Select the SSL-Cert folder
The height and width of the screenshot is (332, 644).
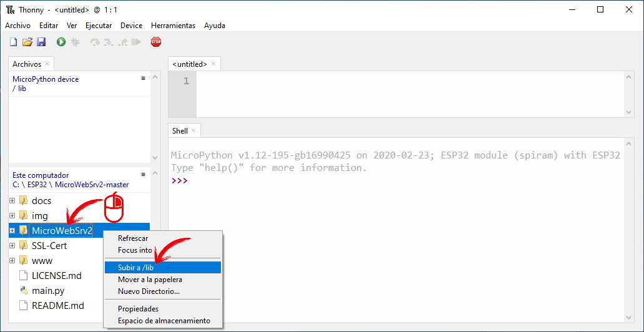[x=49, y=246]
